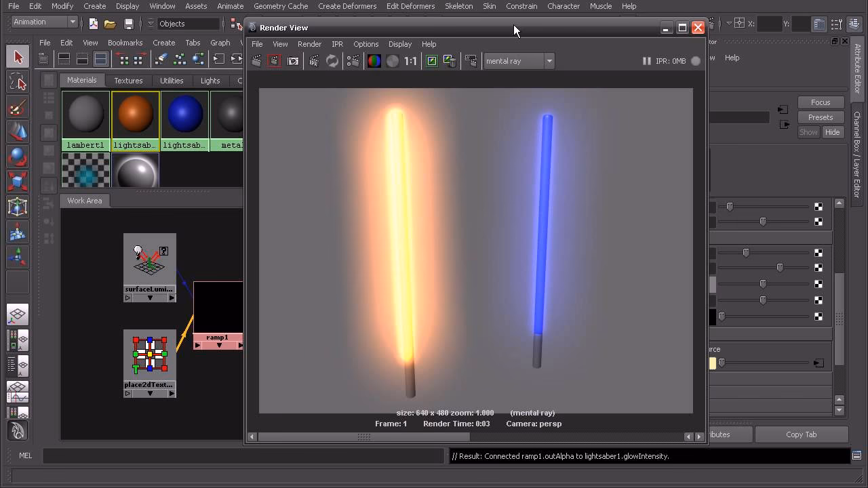Viewport: 868px width, 488px height.
Task: Click checker map button on second Attribute Editor slider
Action: coord(818,222)
